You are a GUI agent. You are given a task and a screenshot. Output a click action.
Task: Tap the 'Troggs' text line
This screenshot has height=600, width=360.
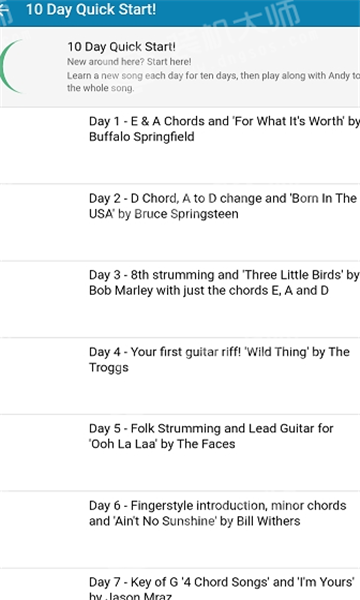pos(109,368)
